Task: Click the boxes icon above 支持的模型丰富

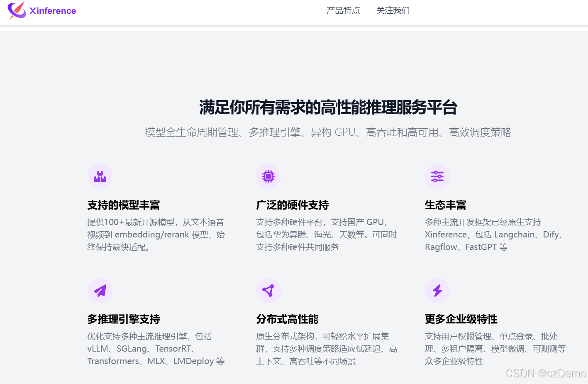Action: pos(100,176)
